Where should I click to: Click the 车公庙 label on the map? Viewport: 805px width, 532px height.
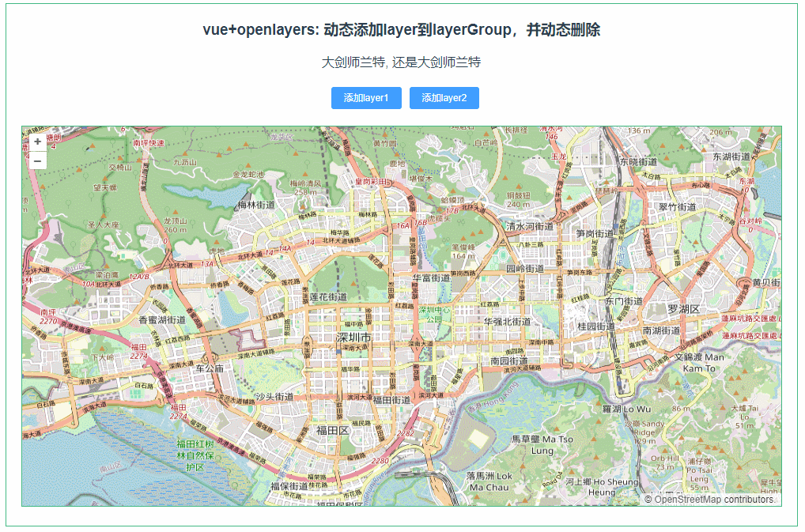click(210, 368)
